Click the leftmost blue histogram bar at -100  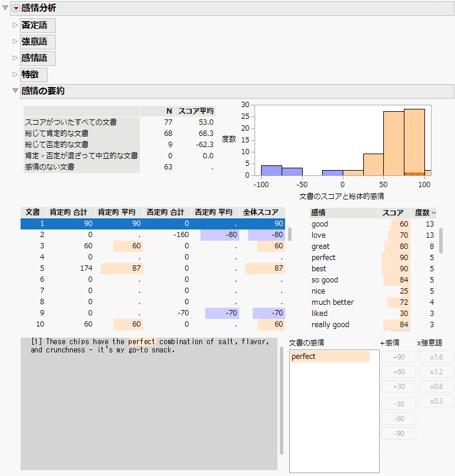tap(272, 171)
